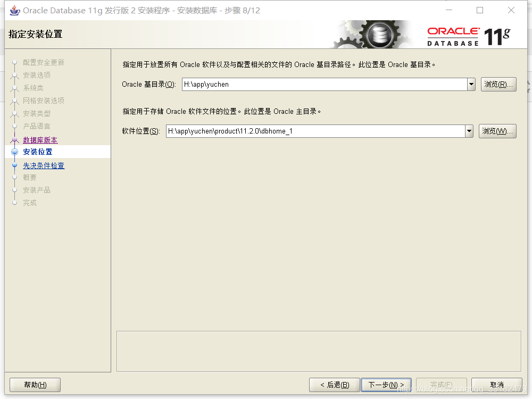Click the 完成 step label in sidebar
The image size is (532, 399).
30,203
